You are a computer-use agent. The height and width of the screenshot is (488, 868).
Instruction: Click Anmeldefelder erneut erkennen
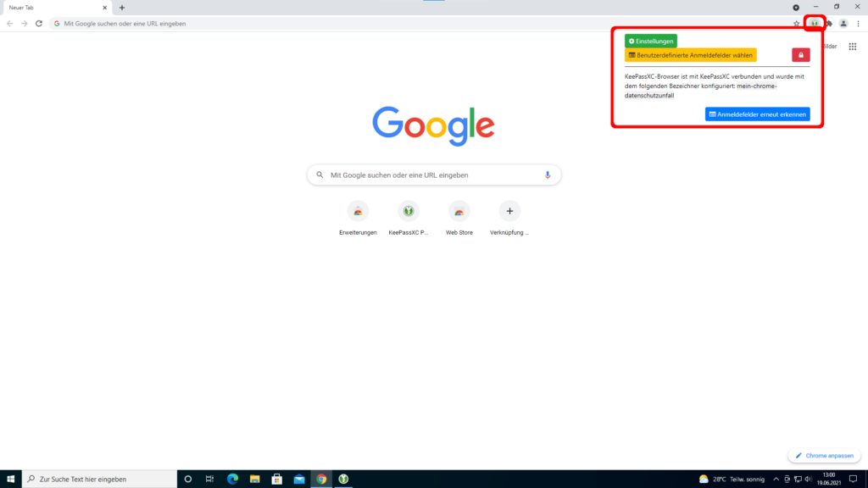click(x=757, y=114)
